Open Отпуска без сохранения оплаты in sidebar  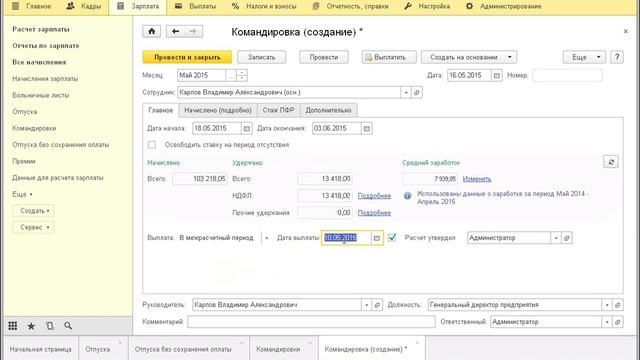coord(60,145)
